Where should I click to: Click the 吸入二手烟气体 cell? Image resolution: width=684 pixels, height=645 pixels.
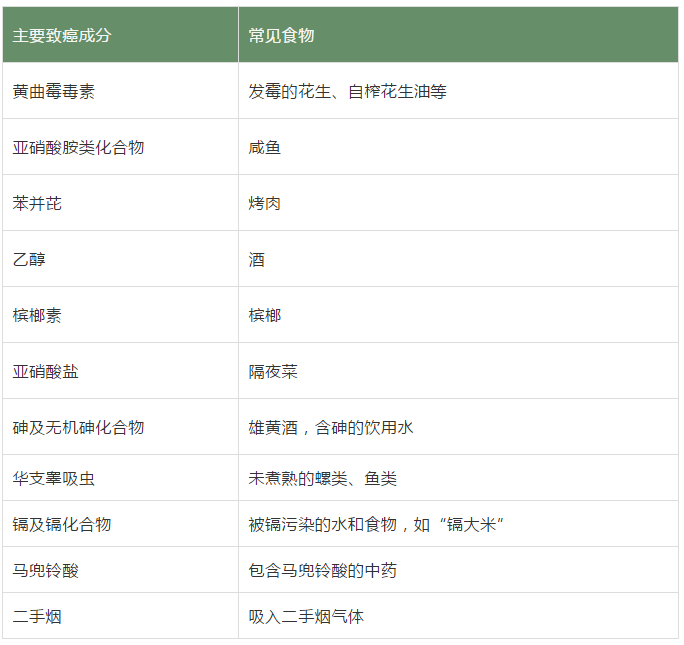click(306, 616)
